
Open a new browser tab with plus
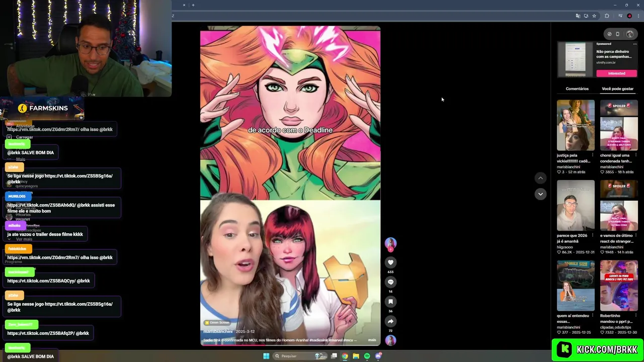point(193,5)
